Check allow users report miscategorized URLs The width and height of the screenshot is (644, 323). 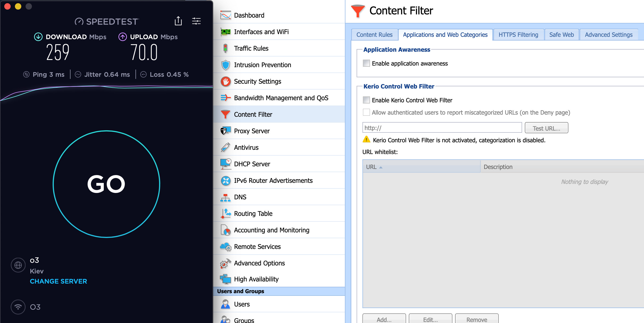(366, 112)
